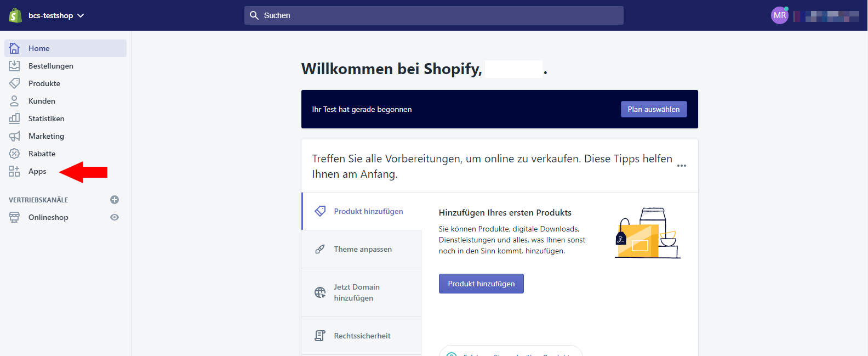Click the Shopify bag logo
Viewport: 868px width, 356px height.
click(15, 15)
